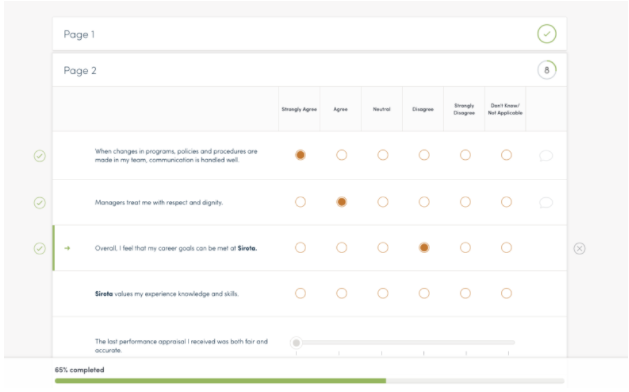This screenshot has height=392, width=629.
Task: Click the Page 2 progress counter icon
Action: coord(546,70)
